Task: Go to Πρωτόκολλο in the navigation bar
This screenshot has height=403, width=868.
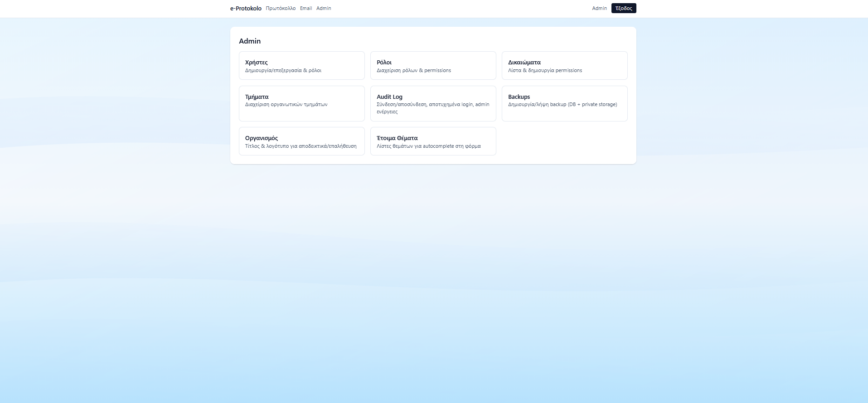Action: (x=281, y=8)
